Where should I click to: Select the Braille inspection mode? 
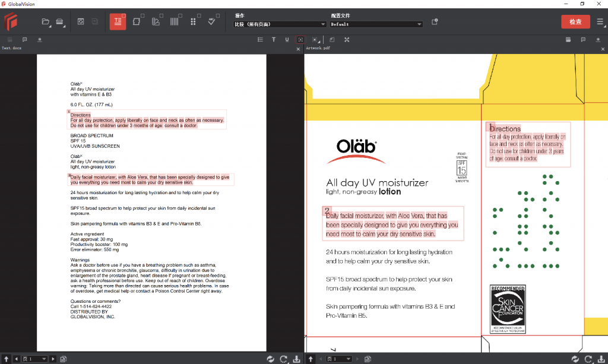coord(193,22)
